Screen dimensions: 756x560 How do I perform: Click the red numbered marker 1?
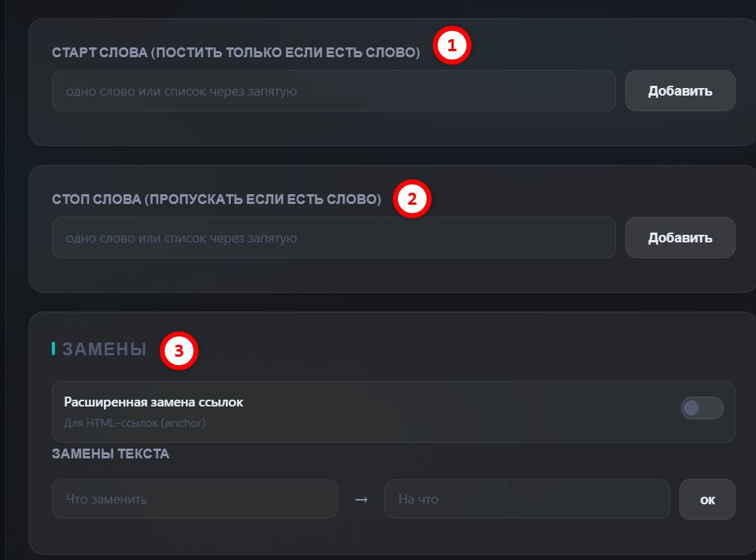[x=452, y=45]
